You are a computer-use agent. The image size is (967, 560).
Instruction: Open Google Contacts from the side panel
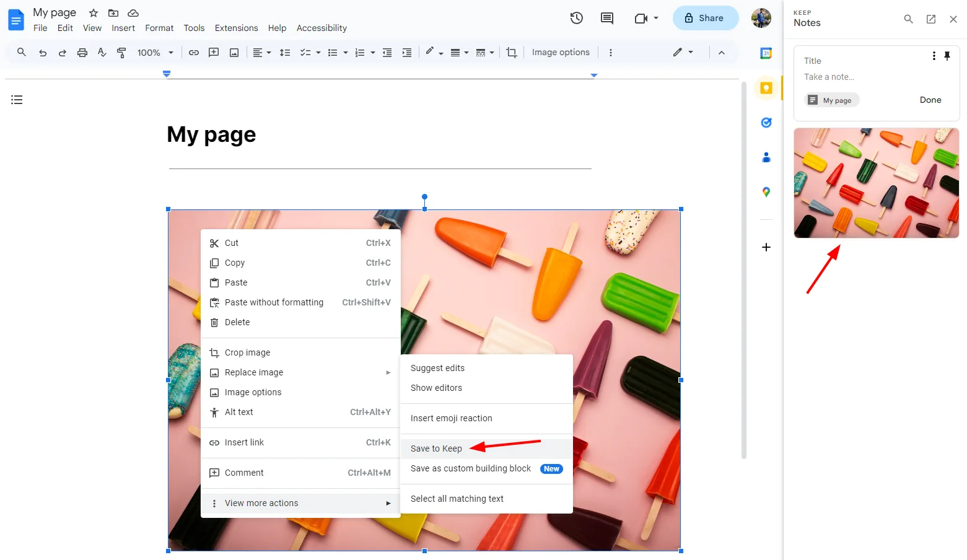(x=766, y=157)
